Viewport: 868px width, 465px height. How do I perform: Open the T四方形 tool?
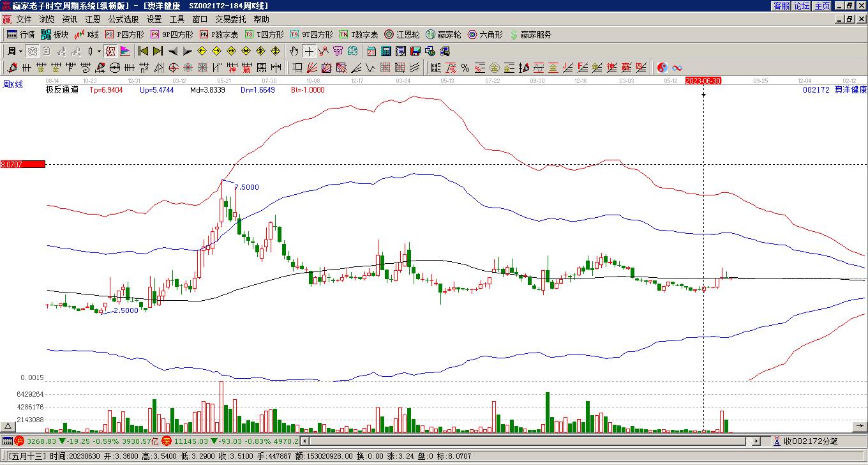264,34
